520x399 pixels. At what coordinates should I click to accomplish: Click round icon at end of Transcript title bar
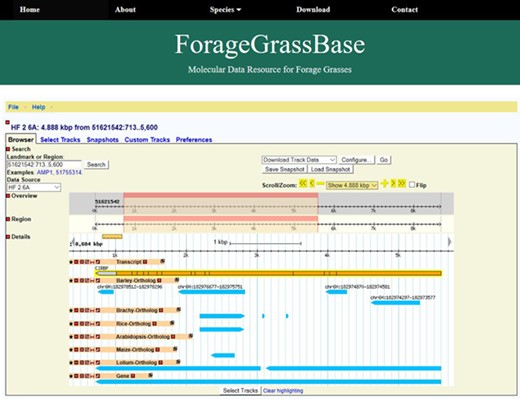coord(162,261)
